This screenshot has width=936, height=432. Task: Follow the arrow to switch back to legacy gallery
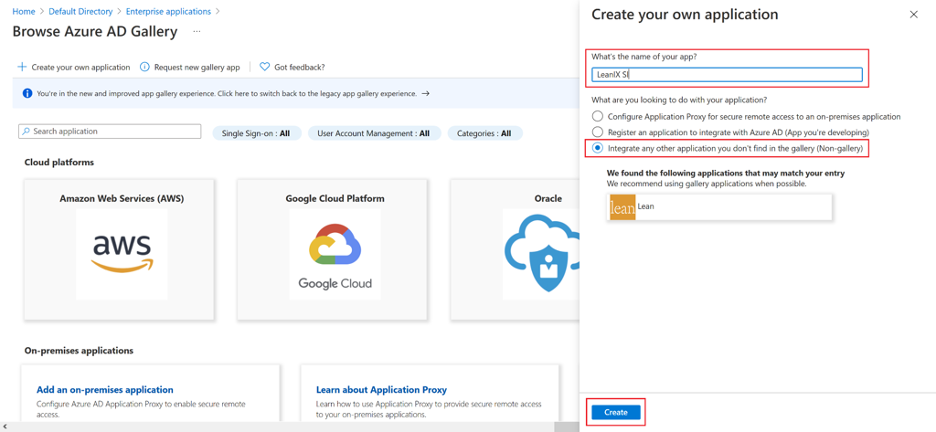click(426, 93)
